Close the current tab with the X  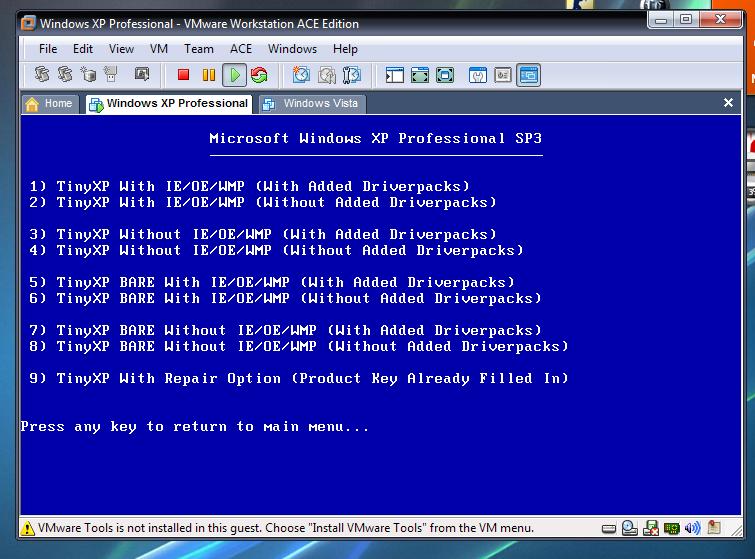[x=728, y=103]
